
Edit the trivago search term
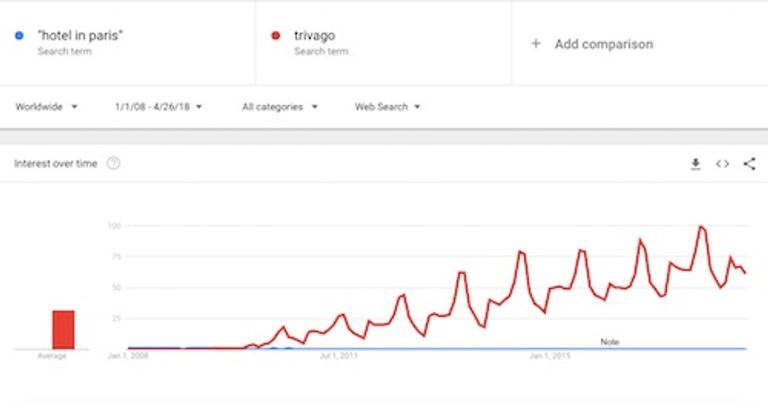coord(314,35)
